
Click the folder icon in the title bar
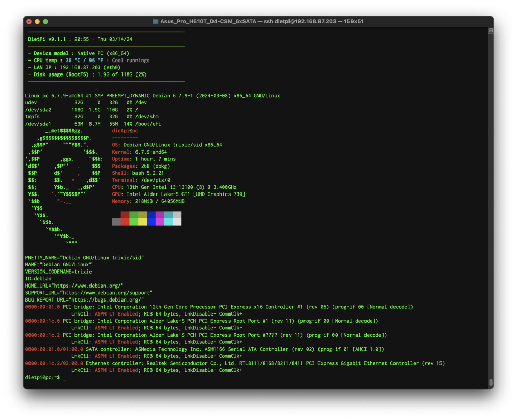(155, 21)
